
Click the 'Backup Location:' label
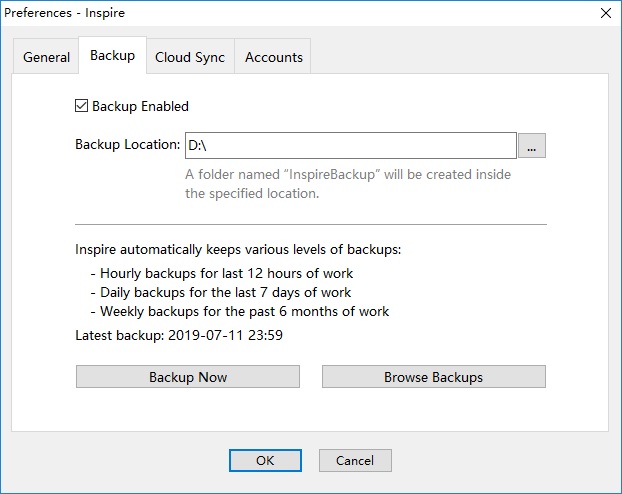tap(127, 144)
